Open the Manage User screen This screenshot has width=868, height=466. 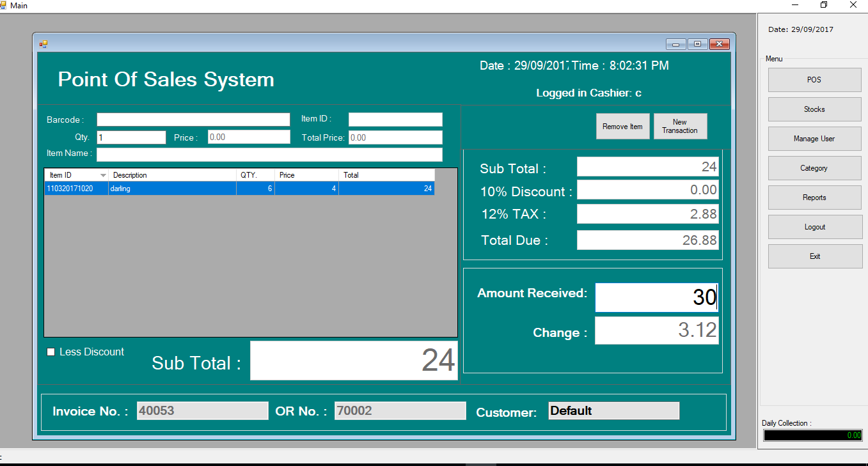click(814, 138)
